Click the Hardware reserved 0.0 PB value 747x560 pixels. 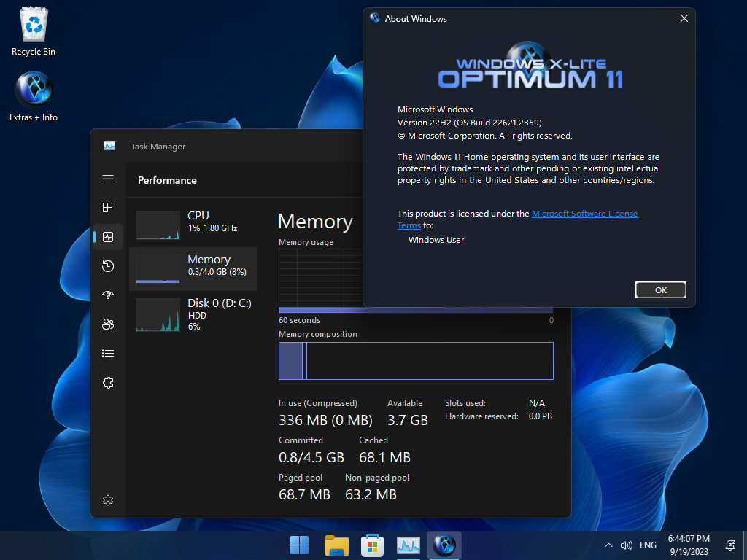[541, 416]
